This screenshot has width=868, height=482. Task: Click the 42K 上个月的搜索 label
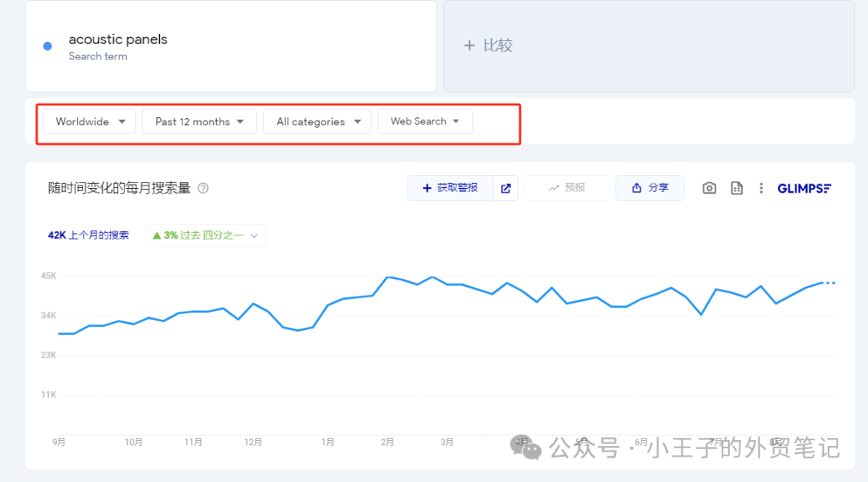tap(88, 235)
